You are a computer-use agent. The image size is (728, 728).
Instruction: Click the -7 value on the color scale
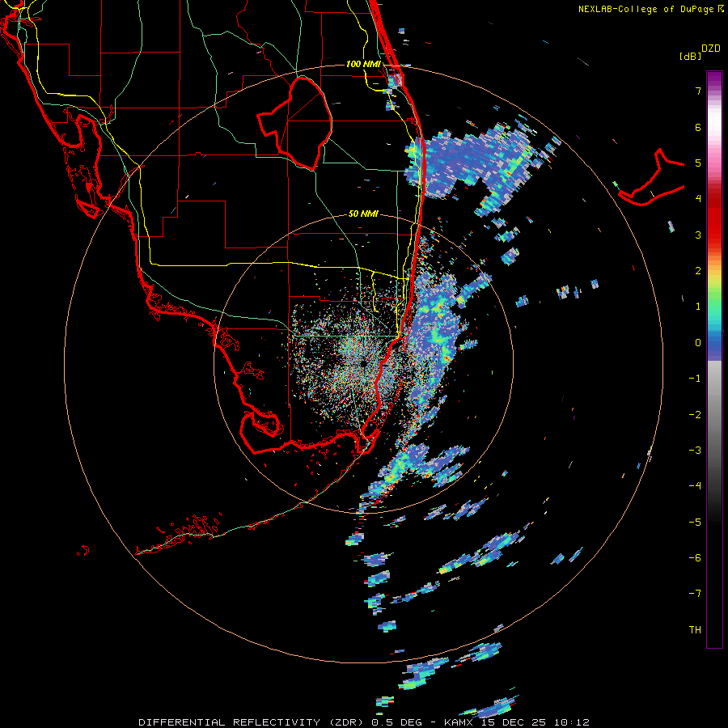pos(695,594)
